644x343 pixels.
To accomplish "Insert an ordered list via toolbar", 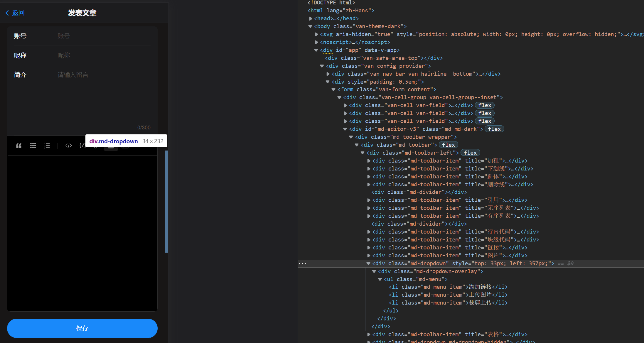I will tap(47, 146).
